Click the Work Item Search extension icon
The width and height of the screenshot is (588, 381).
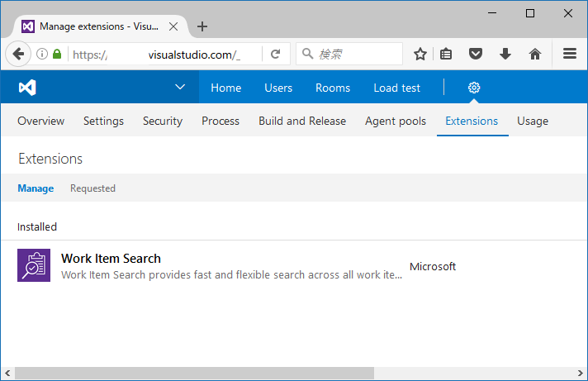point(34,265)
